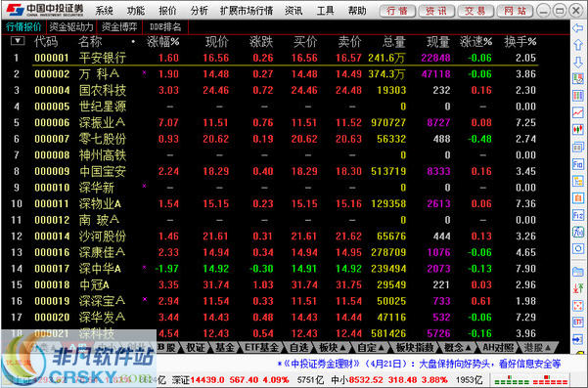Open the 资讯 menu

pyautogui.click(x=294, y=11)
